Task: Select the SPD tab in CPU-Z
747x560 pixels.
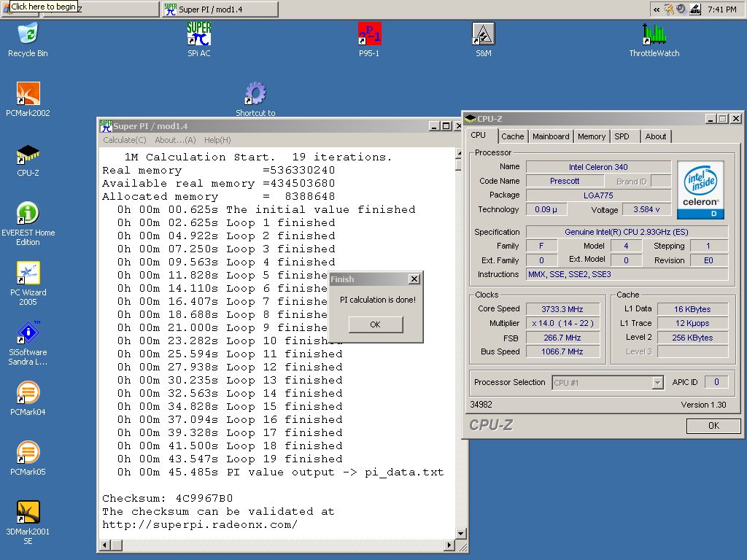Action: click(622, 136)
